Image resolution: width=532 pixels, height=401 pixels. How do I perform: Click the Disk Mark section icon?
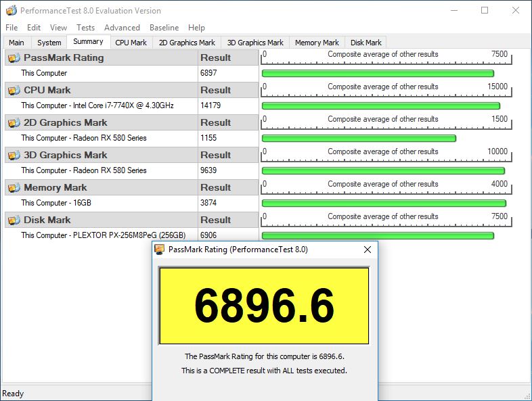coord(14,220)
